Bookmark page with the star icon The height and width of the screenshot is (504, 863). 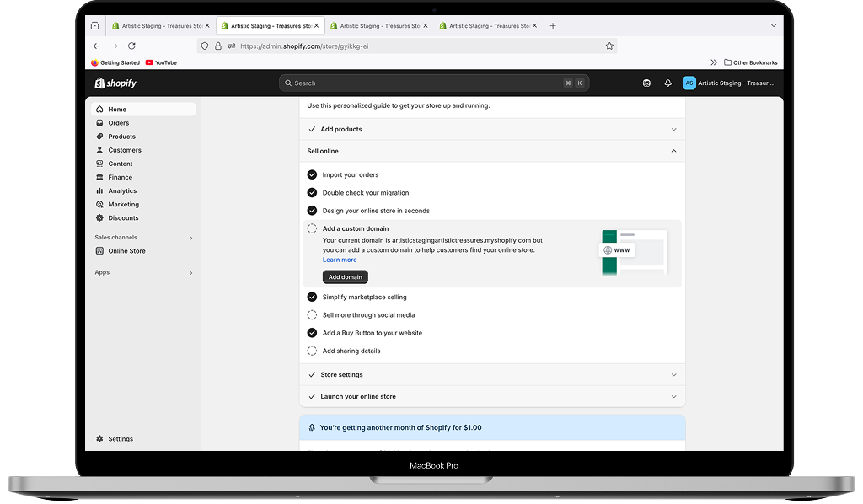click(x=609, y=46)
